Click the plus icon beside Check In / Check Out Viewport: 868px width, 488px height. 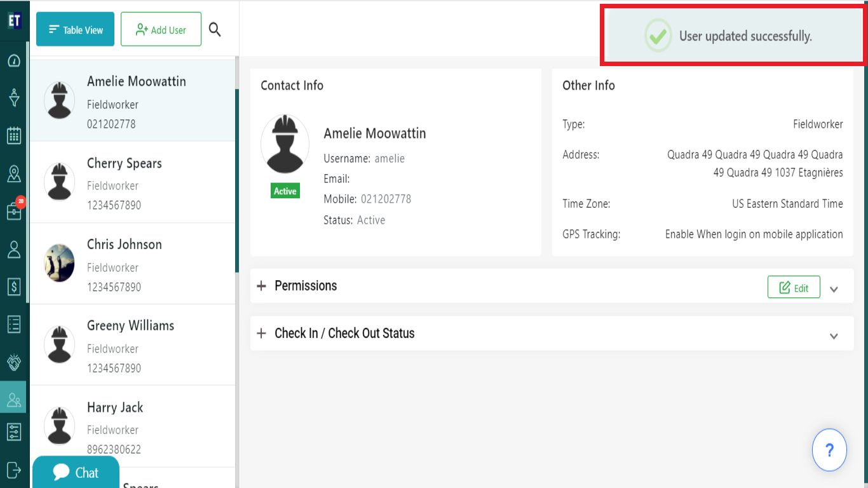coord(261,334)
